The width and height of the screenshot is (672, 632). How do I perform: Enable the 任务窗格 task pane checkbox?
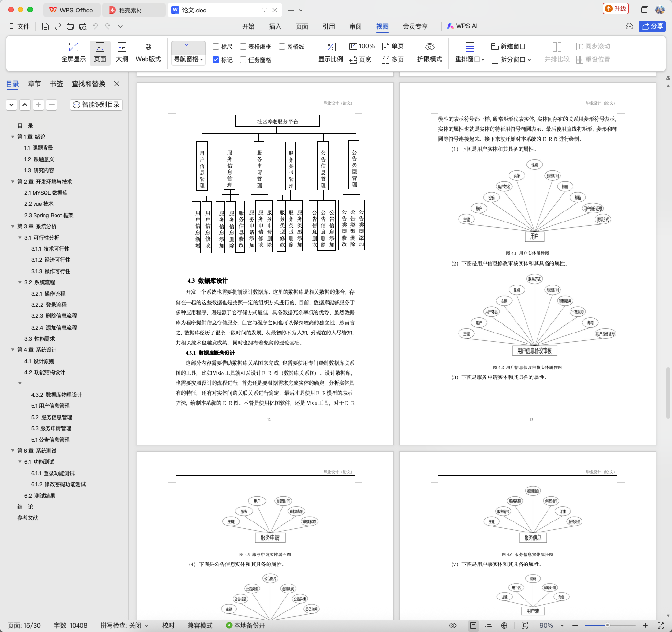pos(256,60)
